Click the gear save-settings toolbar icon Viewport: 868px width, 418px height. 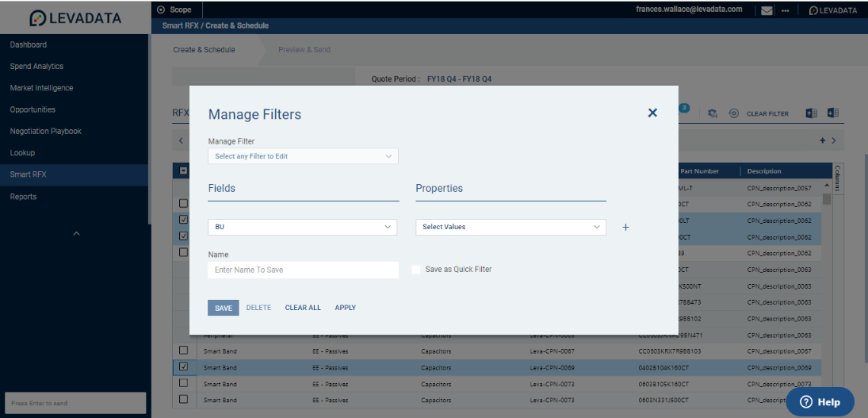713,113
